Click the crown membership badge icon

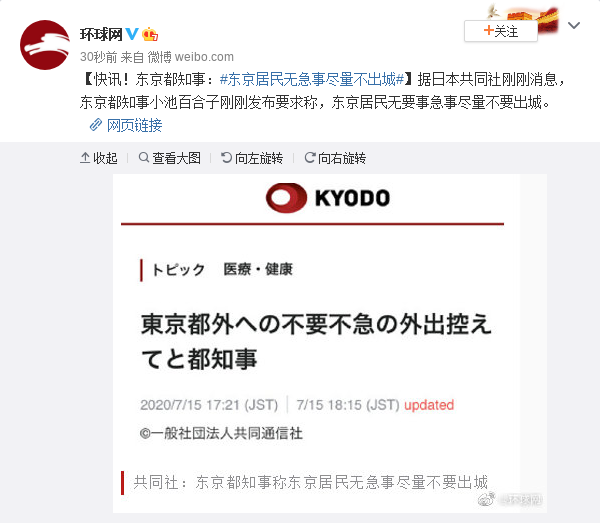(150, 34)
